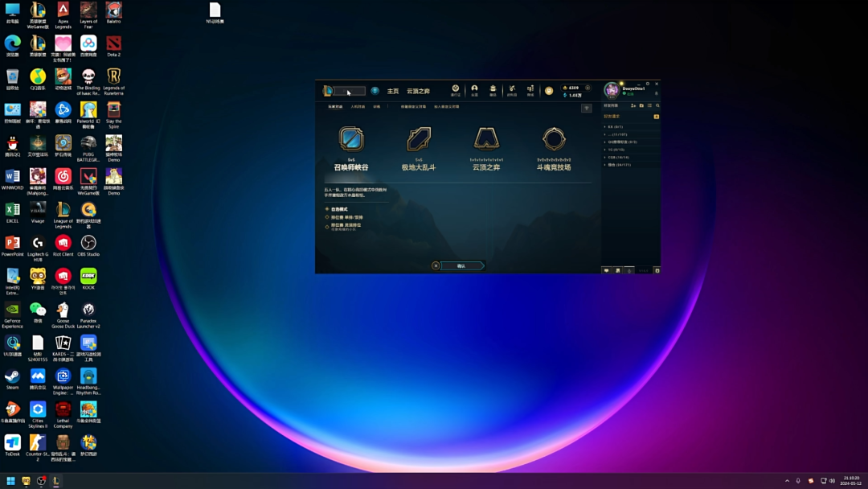This screenshot has height=489, width=868.
Task: Click the 创建自定义对局 link
Action: (x=414, y=107)
